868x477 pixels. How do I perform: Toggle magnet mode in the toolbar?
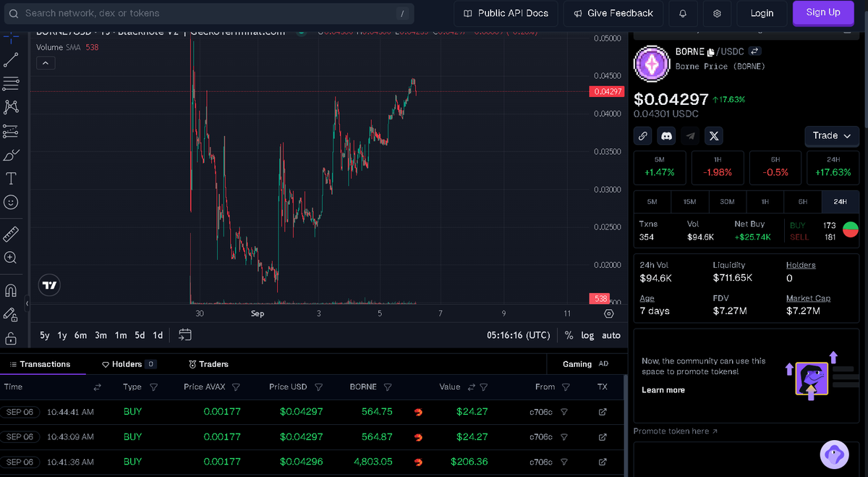tap(10, 290)
